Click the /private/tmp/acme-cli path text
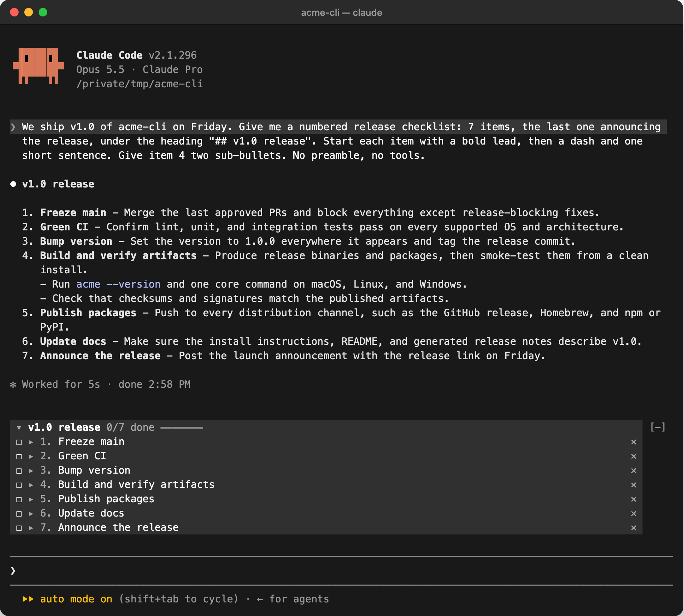The image size is (684, 616). pyautogui.click(x=140, y=84)
